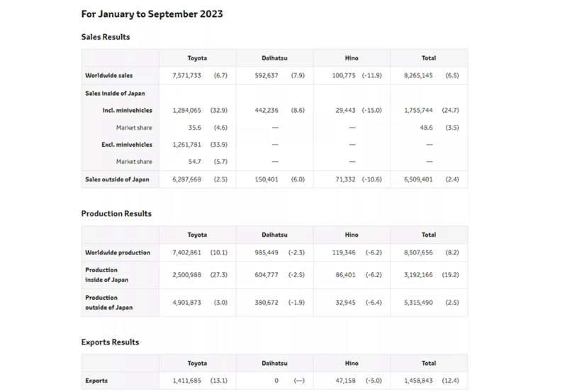Click the 'Production outside of Japan' label

(x=109, y=303)
